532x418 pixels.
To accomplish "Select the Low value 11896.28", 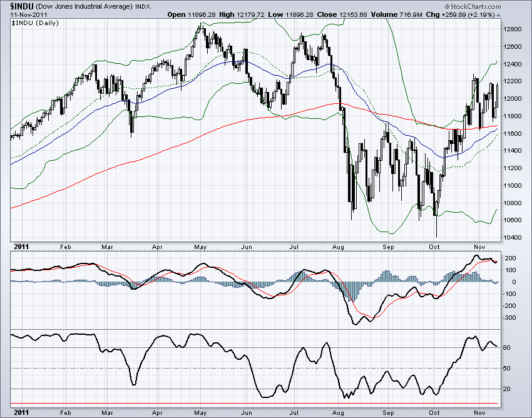I will click(x=299, y=14).
